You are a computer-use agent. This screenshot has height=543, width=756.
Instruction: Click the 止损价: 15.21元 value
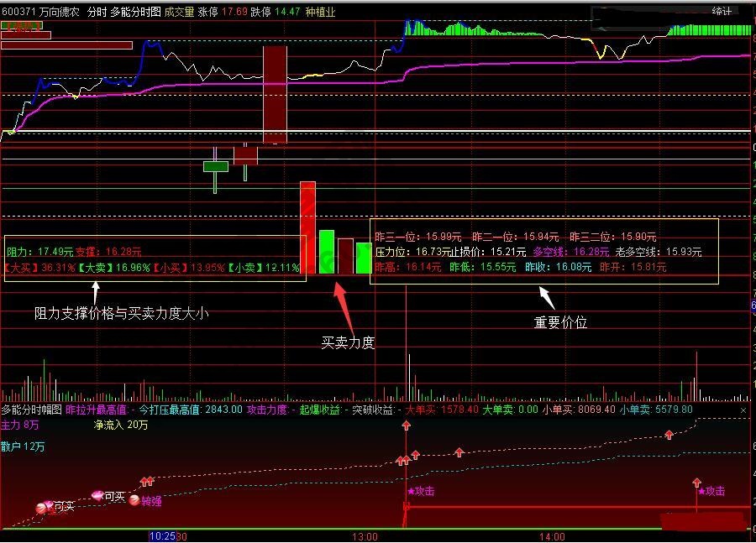pyautogui.click(x=490, y=252)
